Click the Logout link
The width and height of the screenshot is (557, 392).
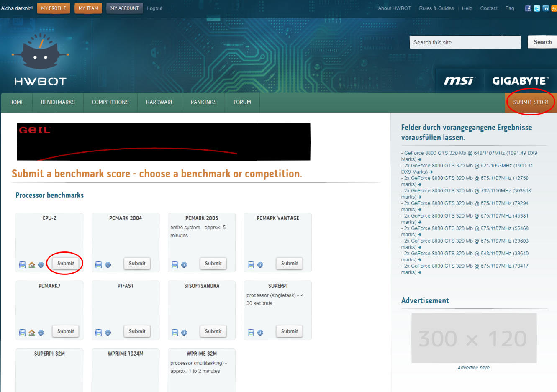pyautogui.click(x=154, y=8)
